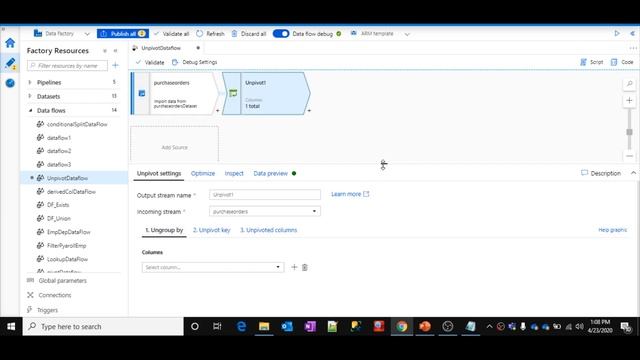Switch to the Optimize tab
Image resolution: width=640 pixels, height=360 pixels.
tap(203, 173)
